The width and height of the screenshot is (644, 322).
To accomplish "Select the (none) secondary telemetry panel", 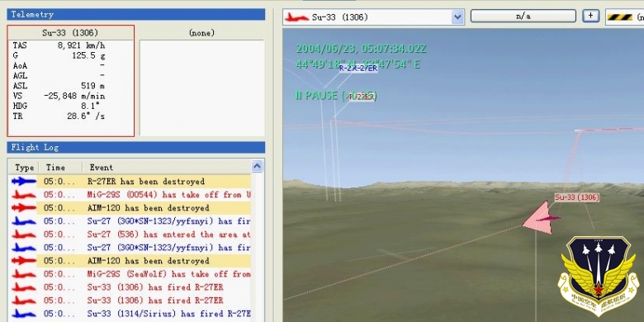I will point(201,81).
